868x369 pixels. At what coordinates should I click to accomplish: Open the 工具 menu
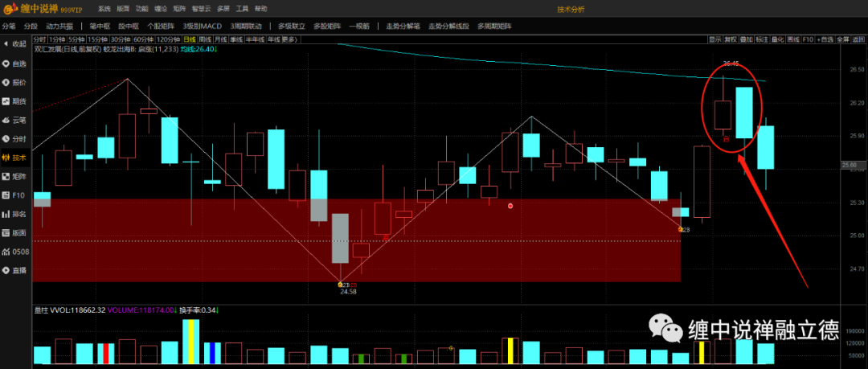(x=242, y=10)
